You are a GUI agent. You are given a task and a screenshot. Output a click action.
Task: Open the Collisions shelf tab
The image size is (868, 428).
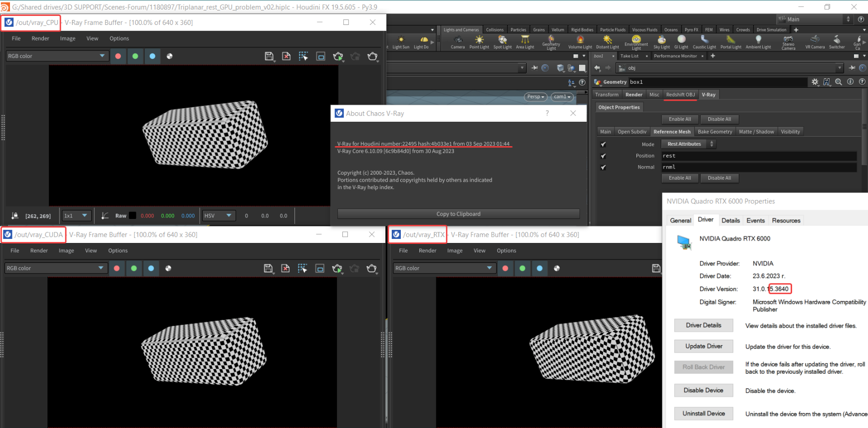[495, 30]
